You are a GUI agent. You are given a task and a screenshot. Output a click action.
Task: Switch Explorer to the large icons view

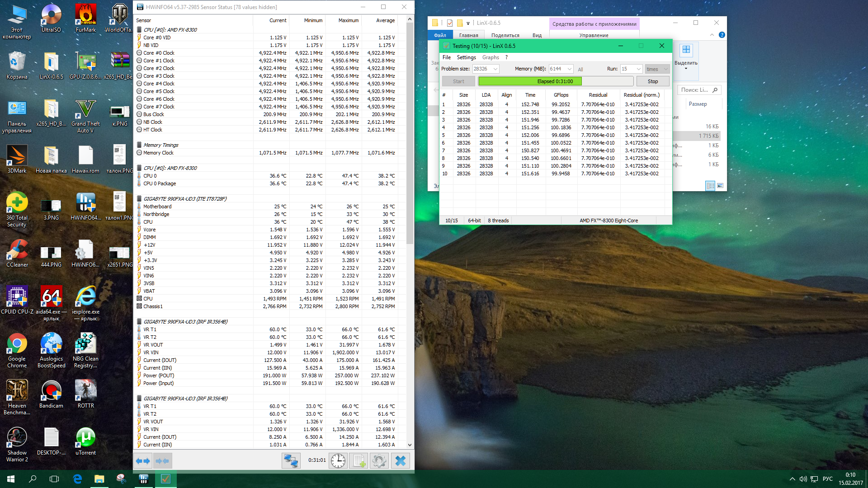coord(720,186)
